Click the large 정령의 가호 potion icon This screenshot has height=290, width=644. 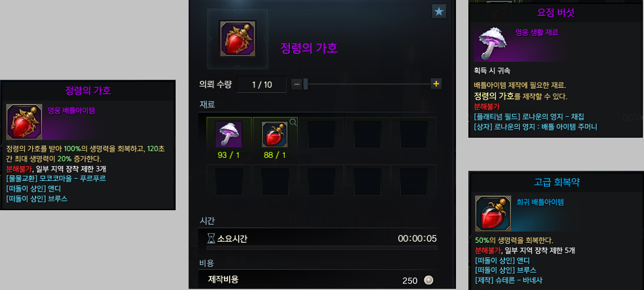tap(238, 39)
